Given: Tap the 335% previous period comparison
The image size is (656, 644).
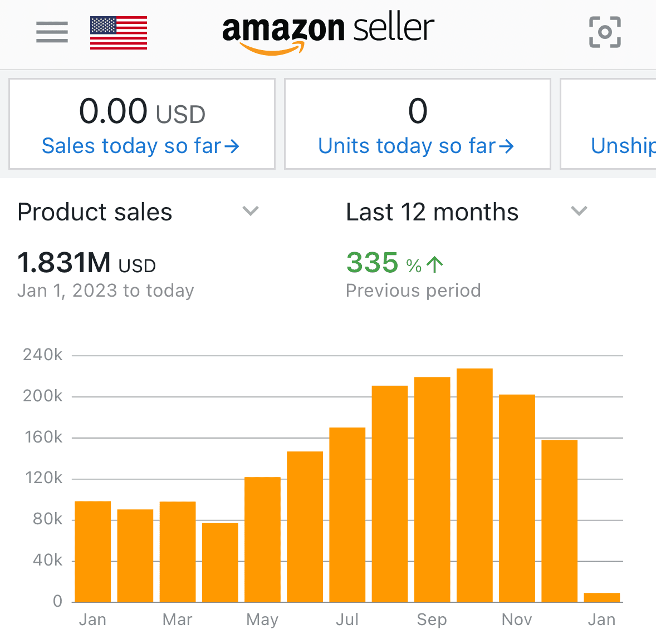Looking at the screenshot, I should click(384, 263).
